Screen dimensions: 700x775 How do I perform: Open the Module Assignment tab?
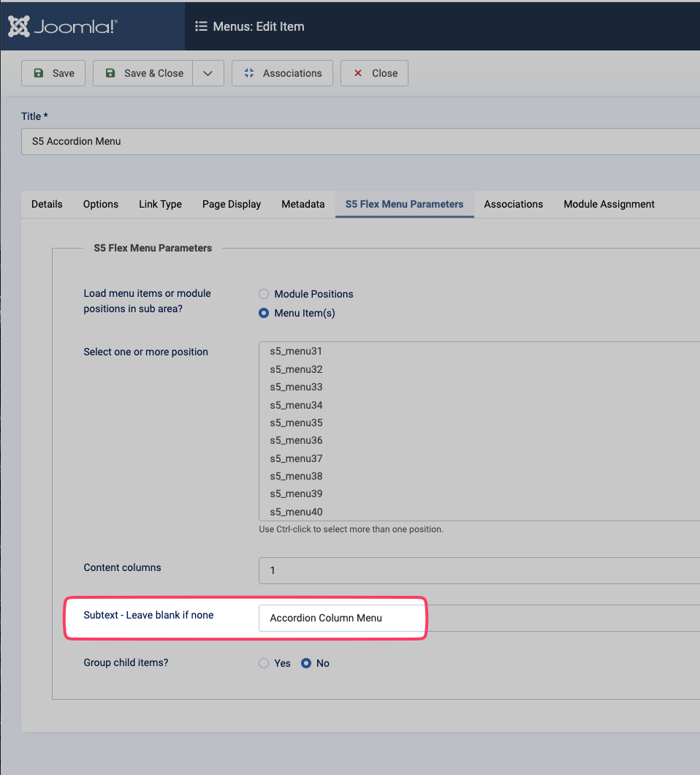click(x=609, y=204)
